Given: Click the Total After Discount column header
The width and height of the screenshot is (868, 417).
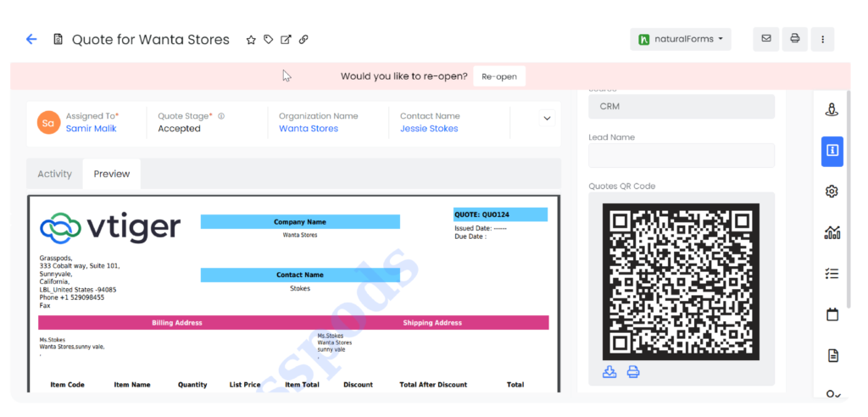Looking at the screenshot, I should point(433,385).
